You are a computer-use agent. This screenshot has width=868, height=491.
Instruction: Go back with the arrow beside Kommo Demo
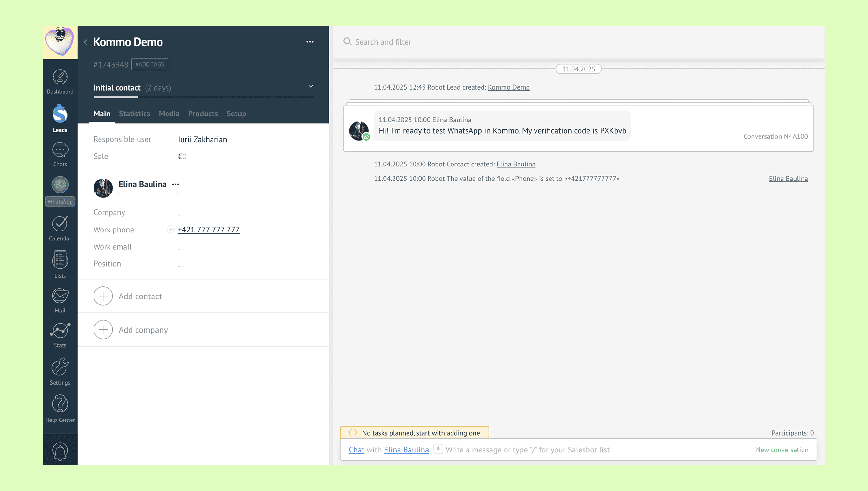[86, 42]
